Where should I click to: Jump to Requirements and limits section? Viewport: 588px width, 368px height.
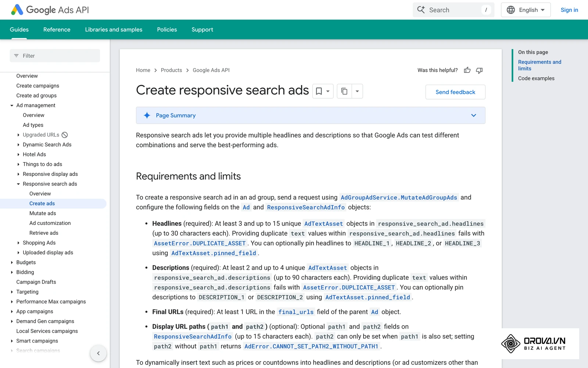[539, 65]
